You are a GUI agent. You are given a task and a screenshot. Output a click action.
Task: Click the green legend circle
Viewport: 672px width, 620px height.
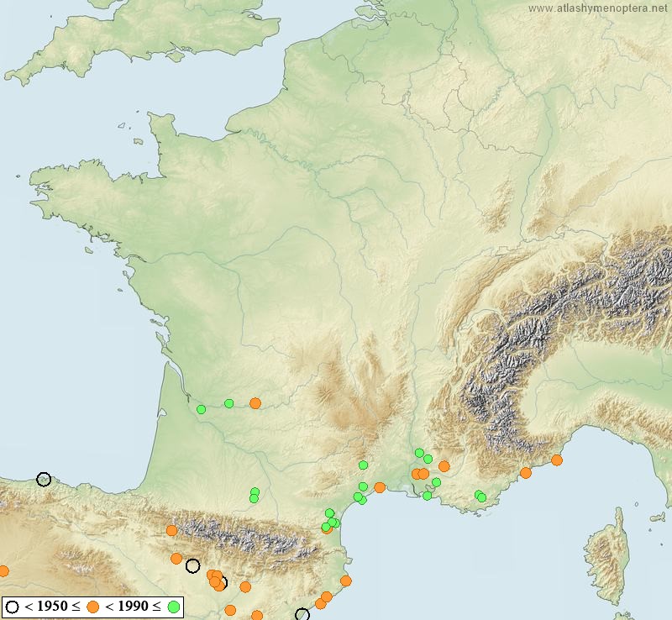(174, 607)
